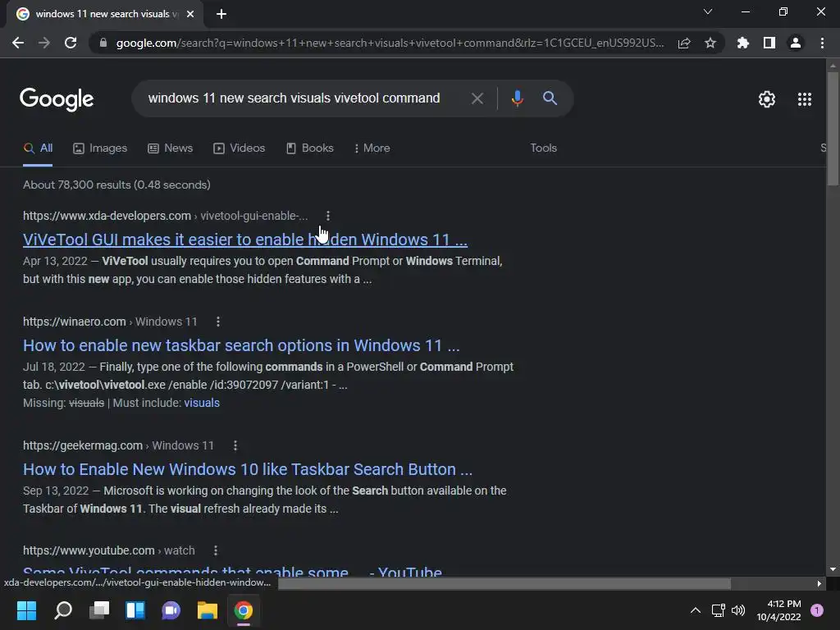
Task: Toggle the Chrome side panel icon
Action: [x=769, y=43]
